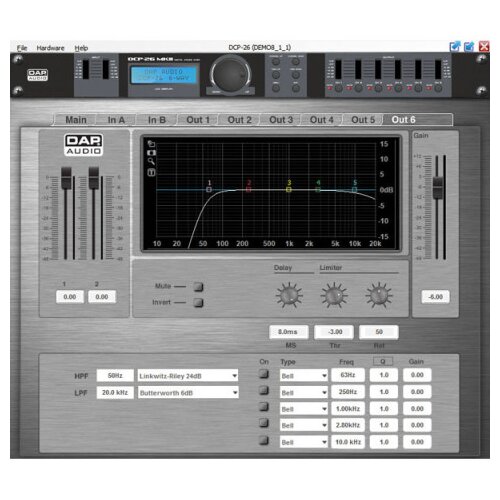Click the EQ graph zoom magnifier icon

pos(151,161)
